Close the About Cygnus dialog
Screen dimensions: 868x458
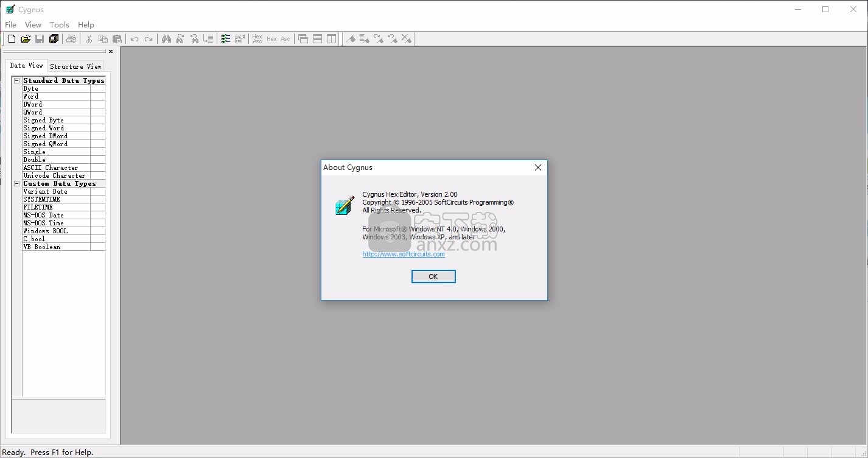[x=538, y=167]
